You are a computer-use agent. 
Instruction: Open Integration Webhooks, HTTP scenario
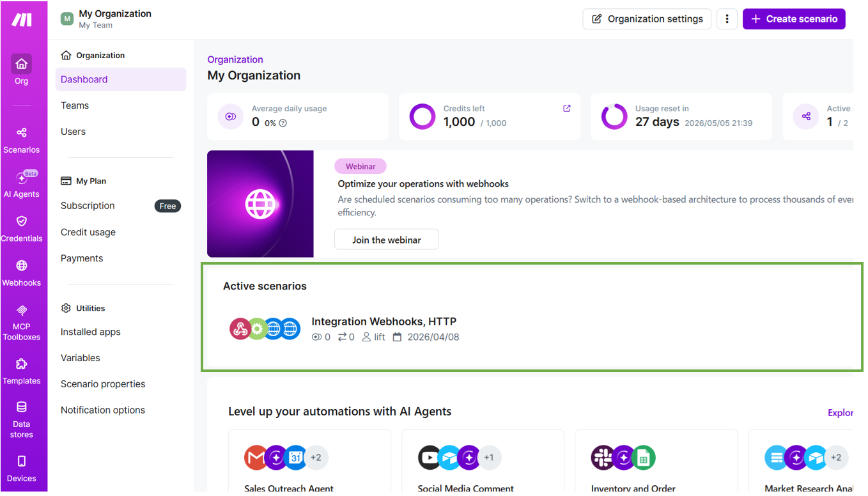[x=384, y=322]
